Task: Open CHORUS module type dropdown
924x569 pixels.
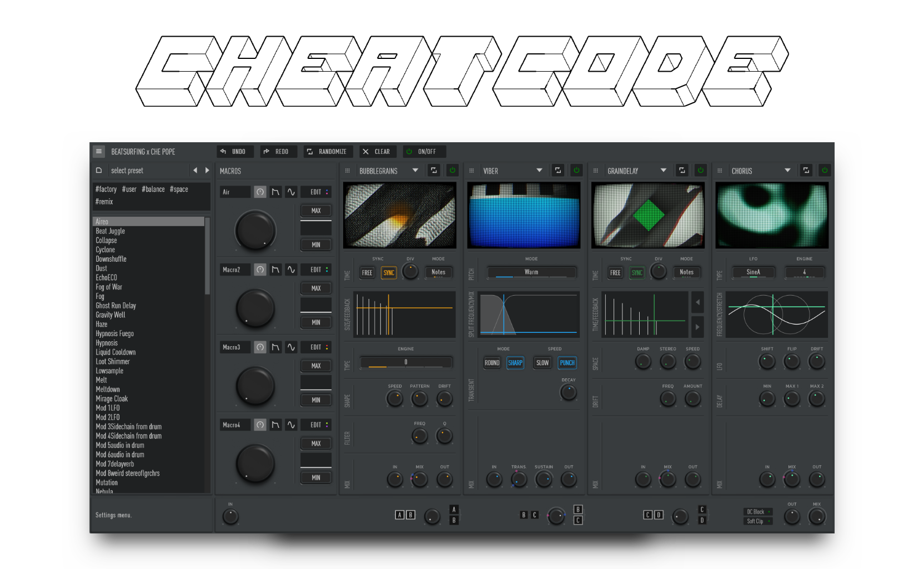Action: pyautogui.click(x=787, y=171)
